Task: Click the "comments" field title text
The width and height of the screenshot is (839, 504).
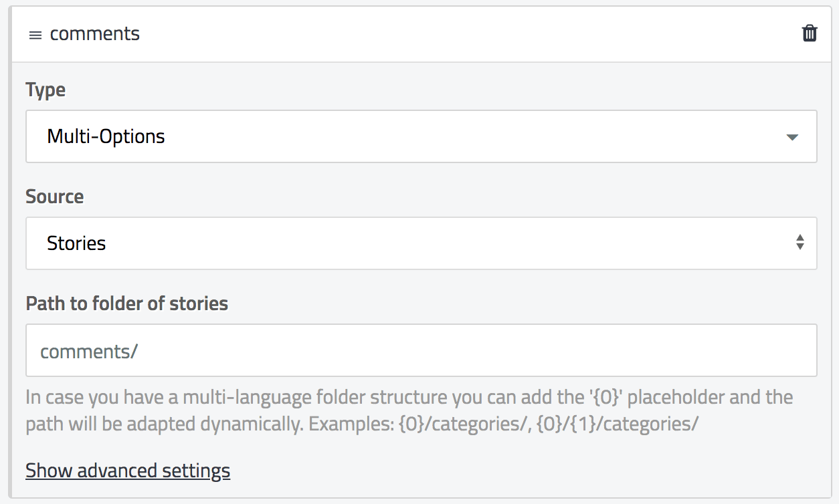Action: 95,34
